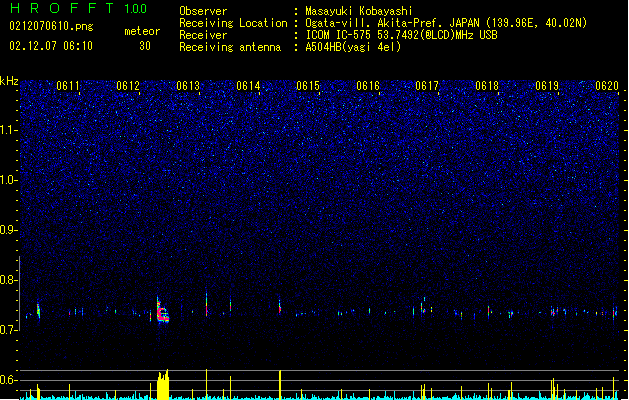Click the Receiving antenna label
This screenshot has width=629, height=400.
pos(230,47)
